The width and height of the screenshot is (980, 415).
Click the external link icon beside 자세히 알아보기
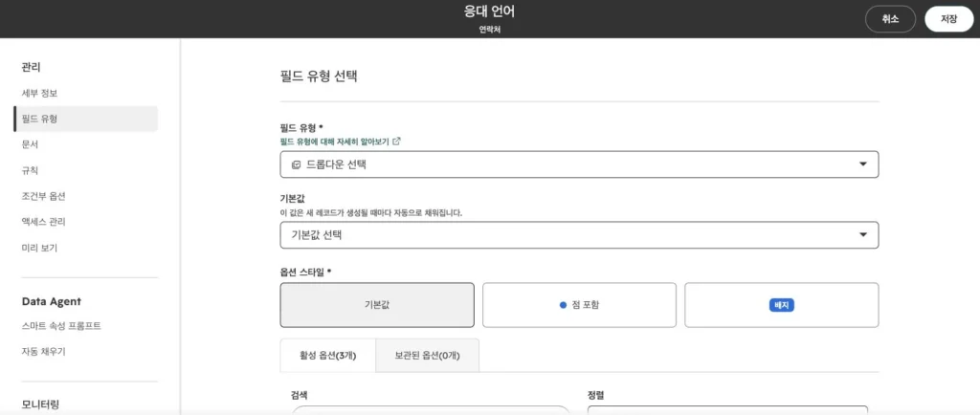[x=396, y=142]
